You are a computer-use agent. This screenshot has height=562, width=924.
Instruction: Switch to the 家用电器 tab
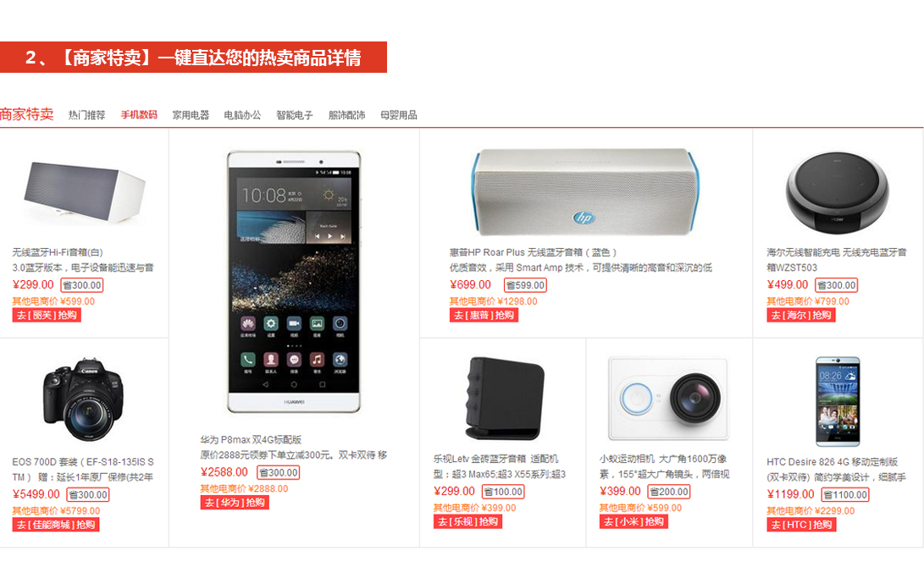[x=191, y=115]
